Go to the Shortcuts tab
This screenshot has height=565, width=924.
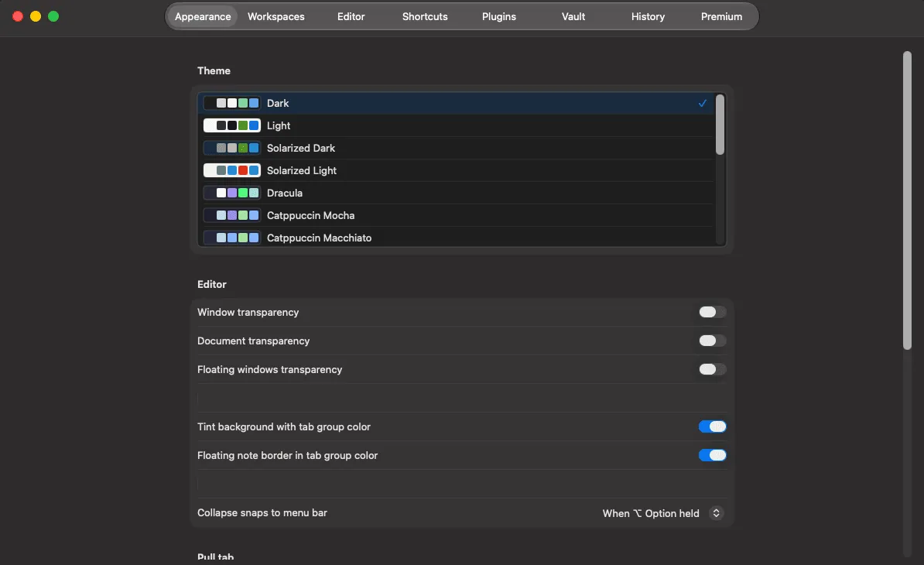(425, 16)
